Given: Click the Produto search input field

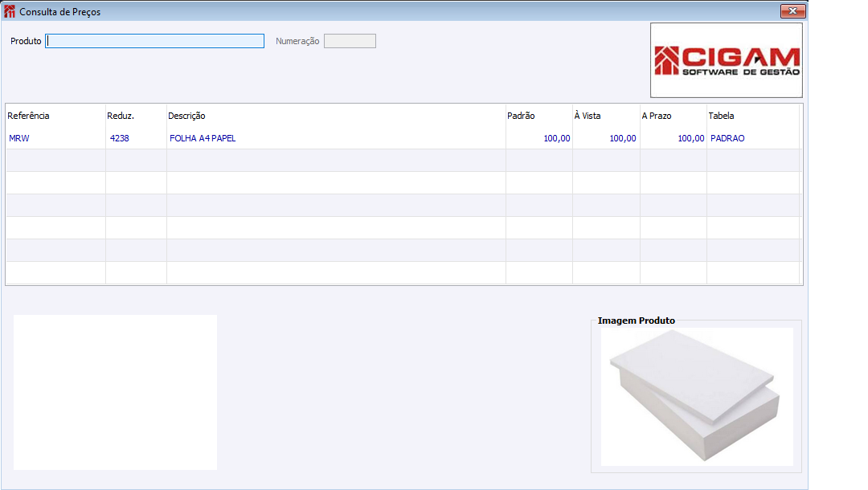Looking at the screenshot, I should tap(154, 41).
